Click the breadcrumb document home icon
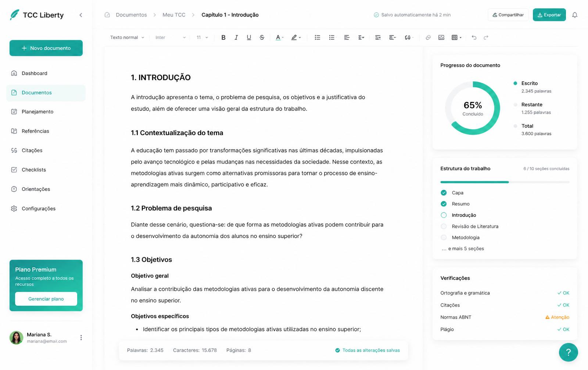The height and width of the screenshot is (370, 588). click(107, 15)
